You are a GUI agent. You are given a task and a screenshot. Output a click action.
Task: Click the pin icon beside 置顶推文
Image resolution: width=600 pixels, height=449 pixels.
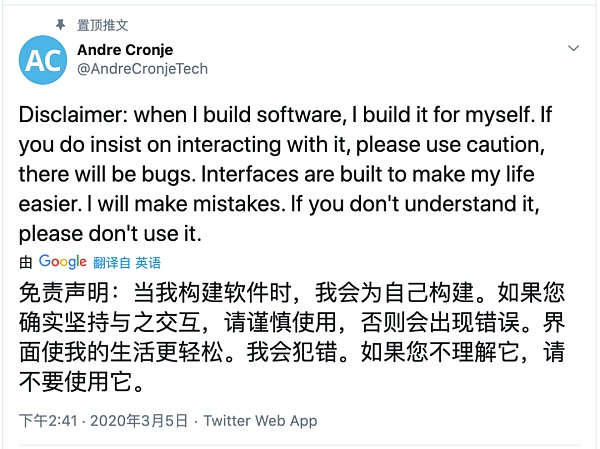coord(60,24)
